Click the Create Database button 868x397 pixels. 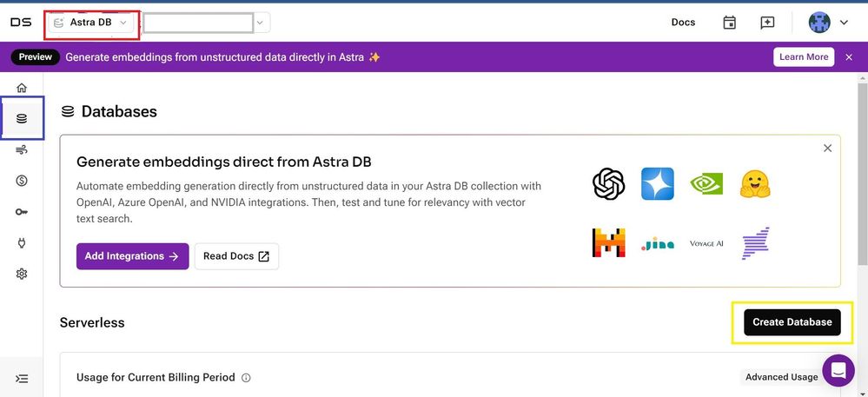(x=792, y=322)
